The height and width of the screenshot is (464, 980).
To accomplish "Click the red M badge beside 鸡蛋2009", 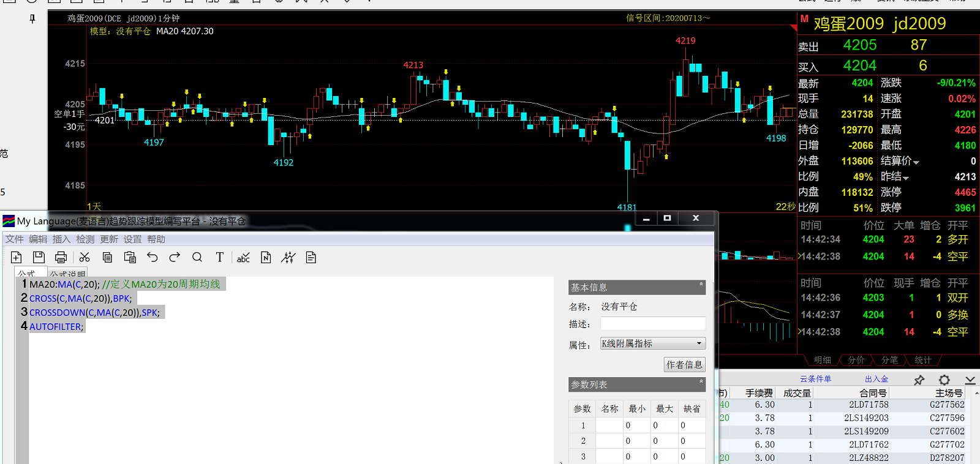I will [x=804, y=19].
